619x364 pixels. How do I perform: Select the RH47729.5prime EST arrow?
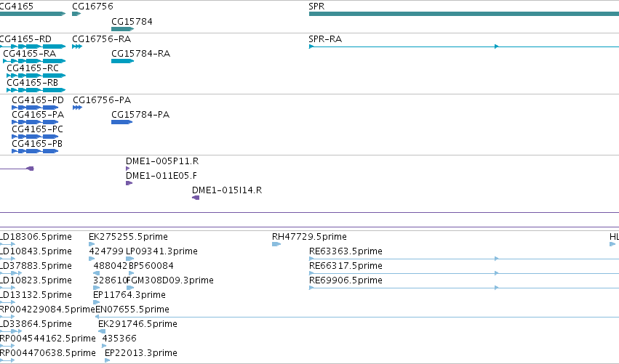pos(276,244)
